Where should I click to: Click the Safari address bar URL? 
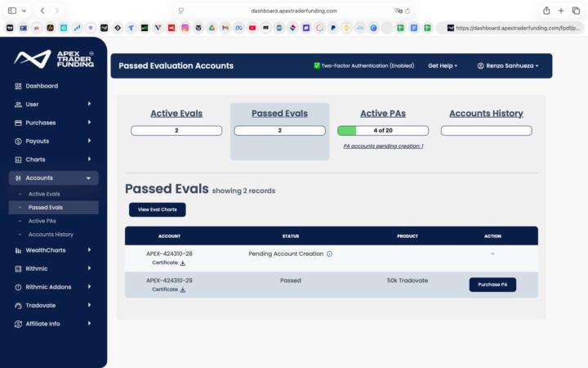tap(294, 11)
